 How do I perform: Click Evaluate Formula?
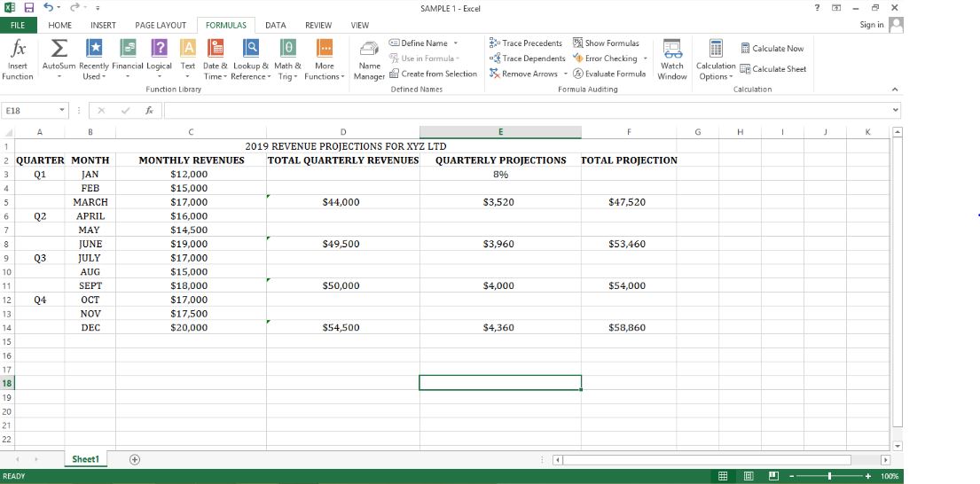point(609,74)
